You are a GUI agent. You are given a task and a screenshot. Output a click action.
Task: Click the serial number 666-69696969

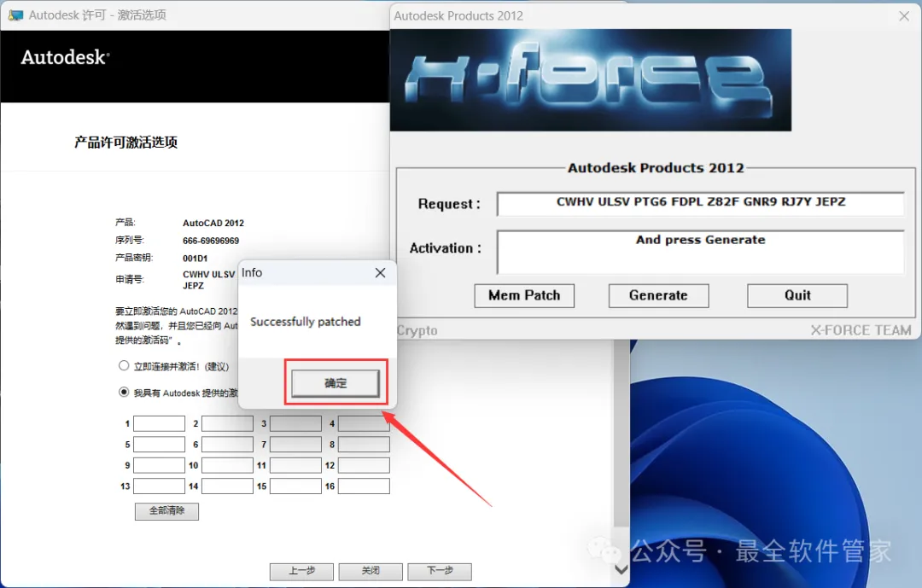211,241
